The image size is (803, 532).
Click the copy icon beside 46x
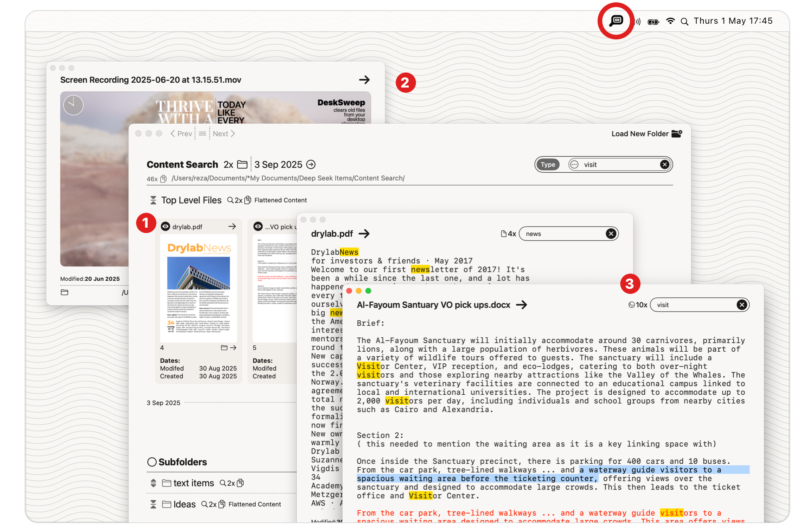163,179
